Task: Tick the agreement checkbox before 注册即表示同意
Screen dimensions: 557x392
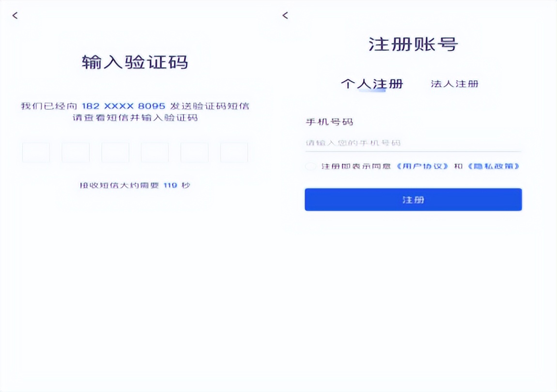Action: point(310,166)
